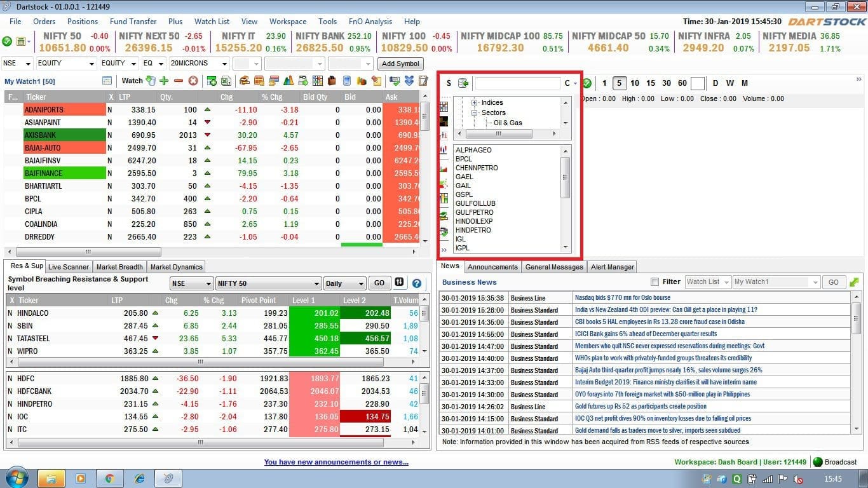Click the green expand arrow icon in News panel
The height and width of the screenshot is (488, 868).
click(854, 281)
